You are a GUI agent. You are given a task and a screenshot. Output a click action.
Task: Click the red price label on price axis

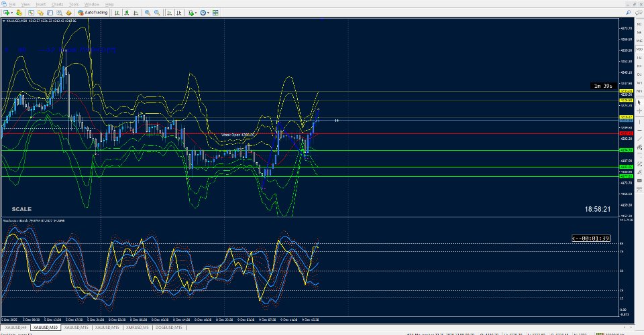click(627, 134)
